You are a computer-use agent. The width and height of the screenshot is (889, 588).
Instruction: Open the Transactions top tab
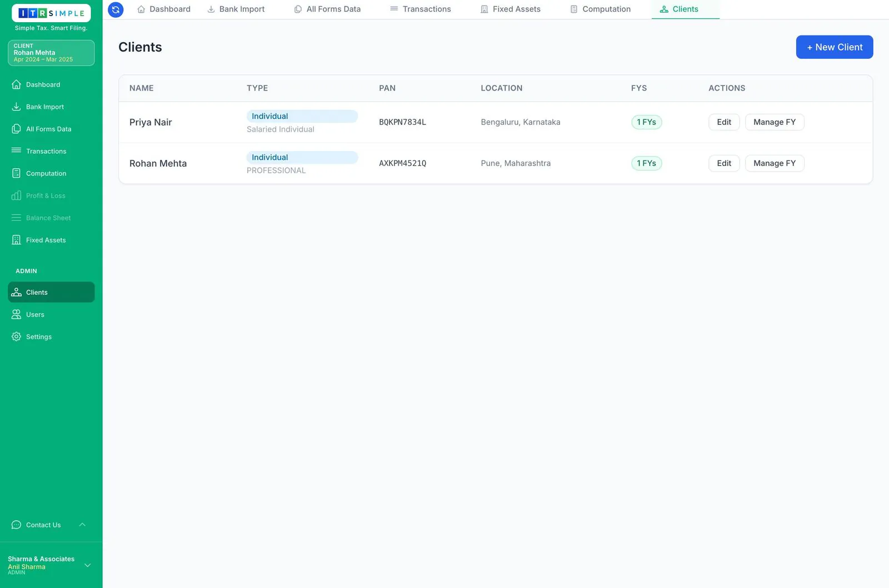click(421, 9)
